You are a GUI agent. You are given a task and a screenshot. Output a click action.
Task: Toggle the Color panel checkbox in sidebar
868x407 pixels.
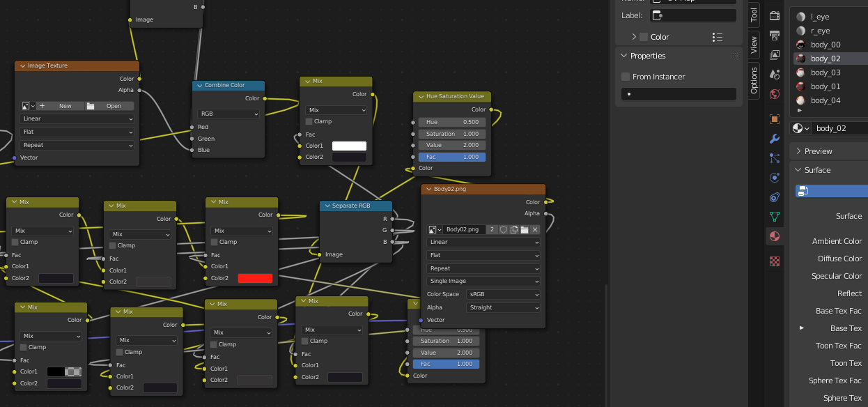click(x=644, y=37)
